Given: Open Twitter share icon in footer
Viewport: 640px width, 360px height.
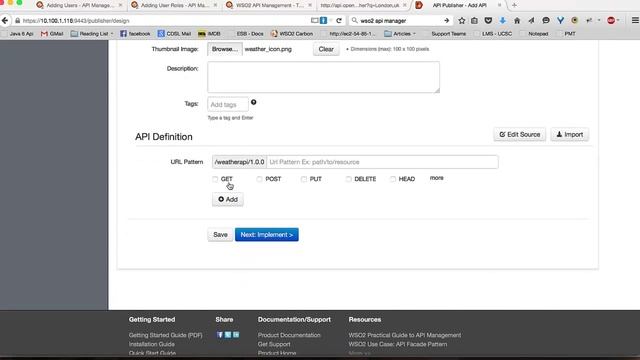Looking at the screenshot, I should pyautogui.click(x=228, y=335).
